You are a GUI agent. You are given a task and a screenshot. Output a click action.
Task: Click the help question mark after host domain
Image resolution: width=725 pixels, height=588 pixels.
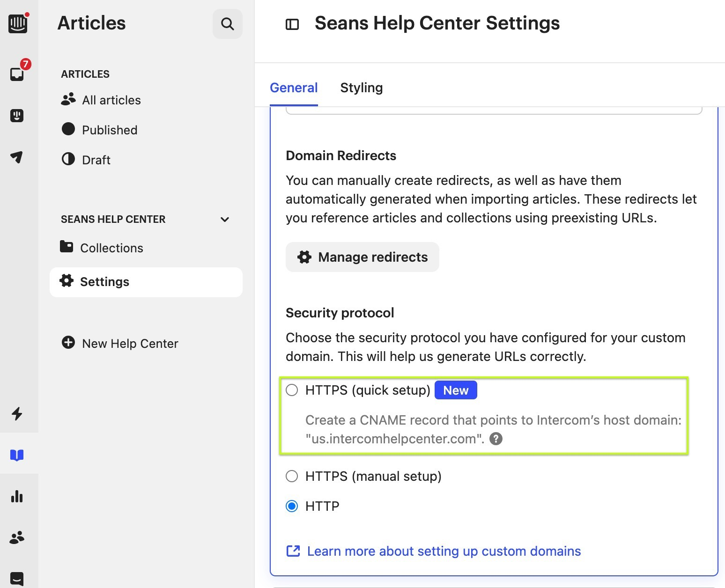(x=496, y=439)
